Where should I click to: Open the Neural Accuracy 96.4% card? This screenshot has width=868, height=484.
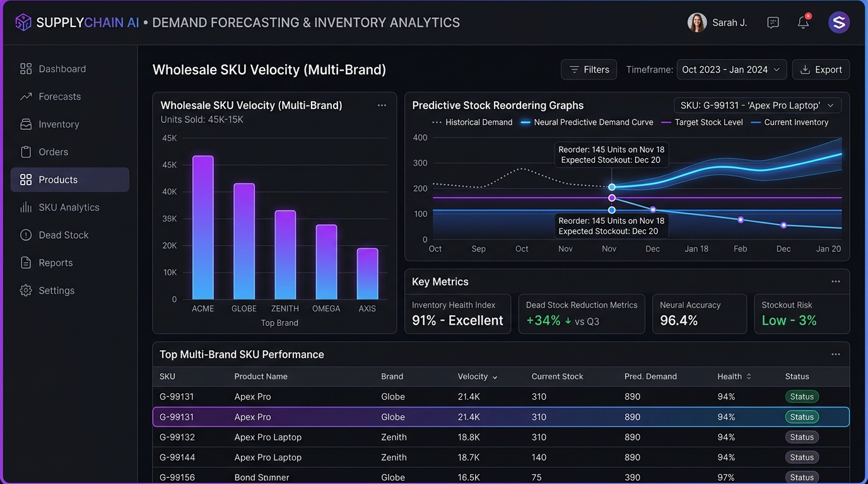click(x=700, y=314)
